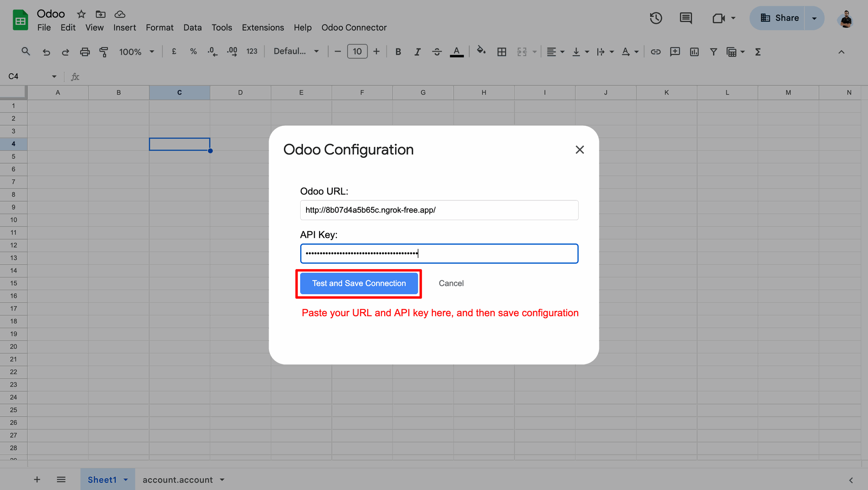Click the version history clock icon
Image resolution: width=868 pixels, height=490 pixels.
pos(656,18)
